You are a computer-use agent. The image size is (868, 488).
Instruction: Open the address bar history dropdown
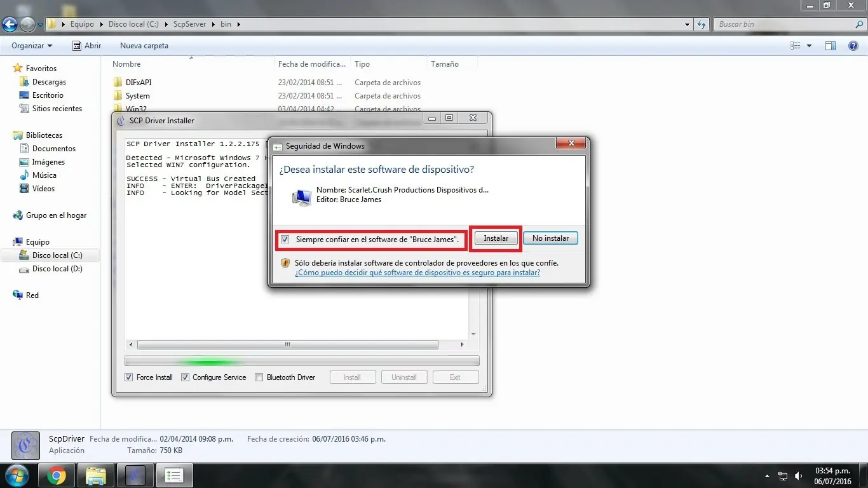[688, 24]
